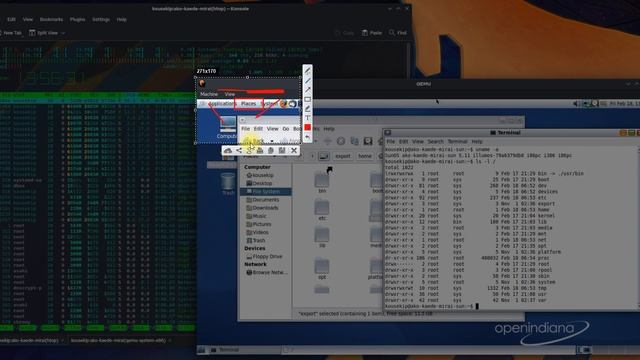Open Terminal menu in Terminal window

tap(457, 141)
